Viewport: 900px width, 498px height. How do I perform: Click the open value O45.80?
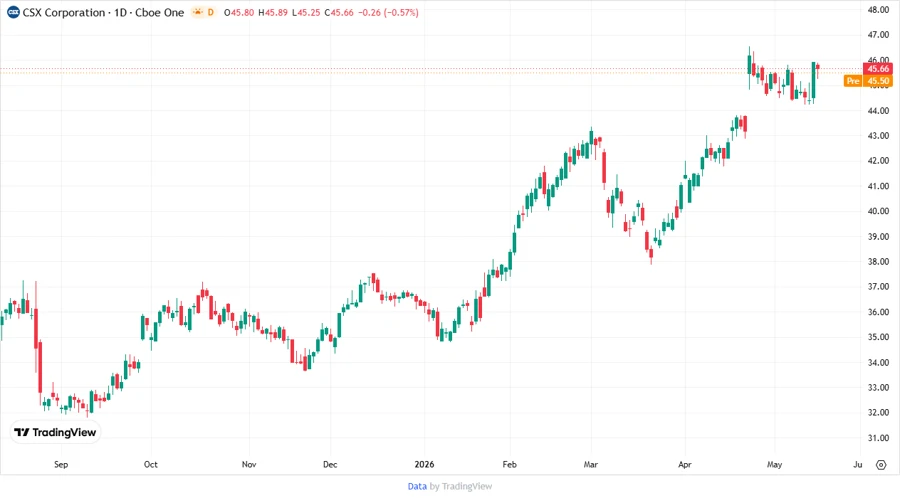click(239, 12)
